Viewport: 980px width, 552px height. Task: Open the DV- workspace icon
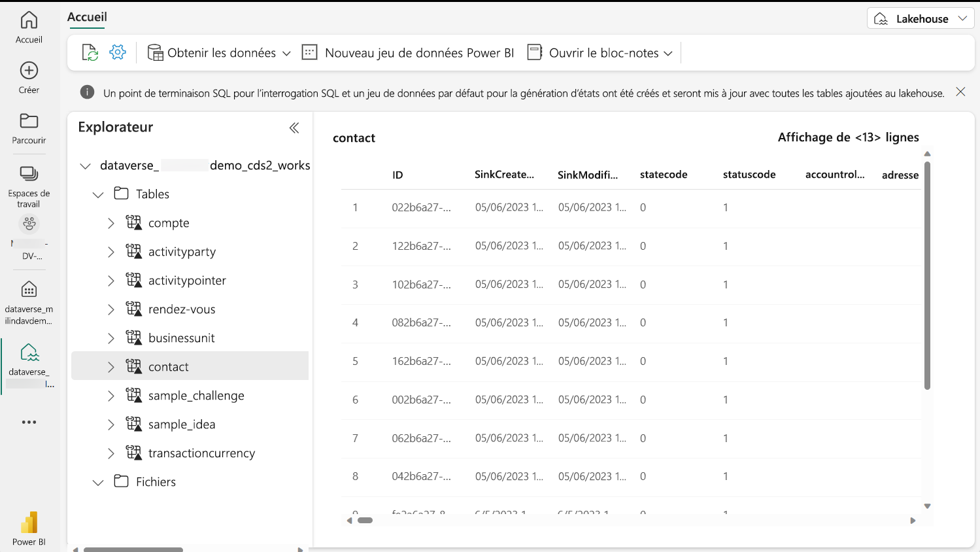coord(29,224)
